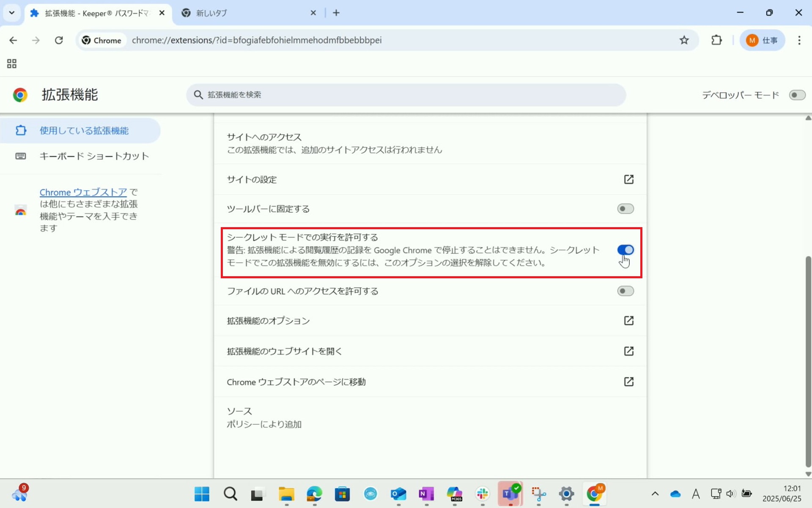Open the Chrome ウェブストア link
The image size is (812, 508).
click(83, 192)
